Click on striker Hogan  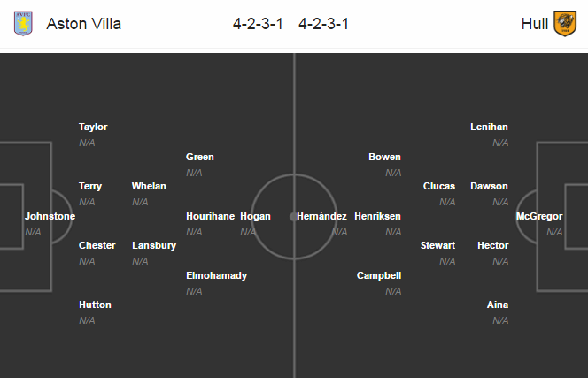coord(255,216)
